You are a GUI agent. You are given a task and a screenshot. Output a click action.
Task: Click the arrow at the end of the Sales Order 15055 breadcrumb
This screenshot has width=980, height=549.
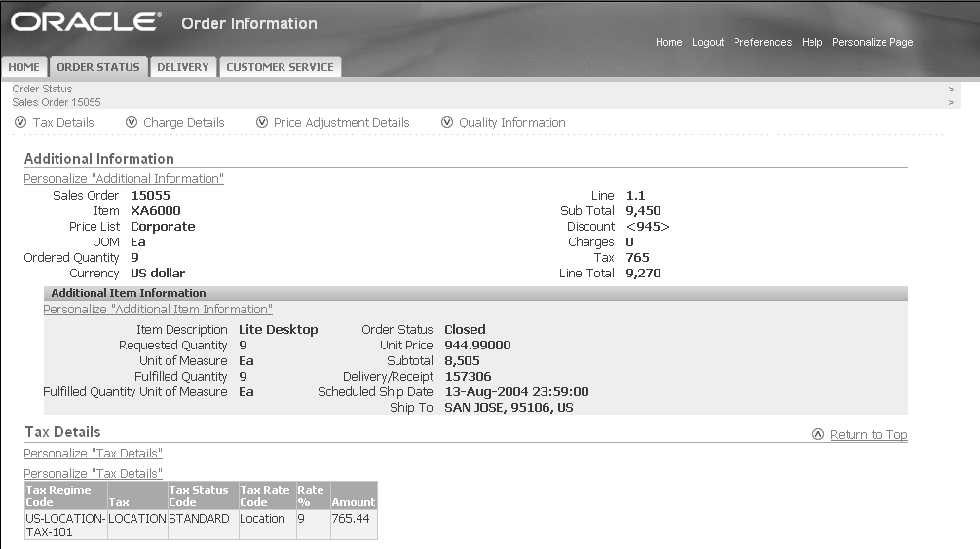pyautogui.click(x=951, y=102)
